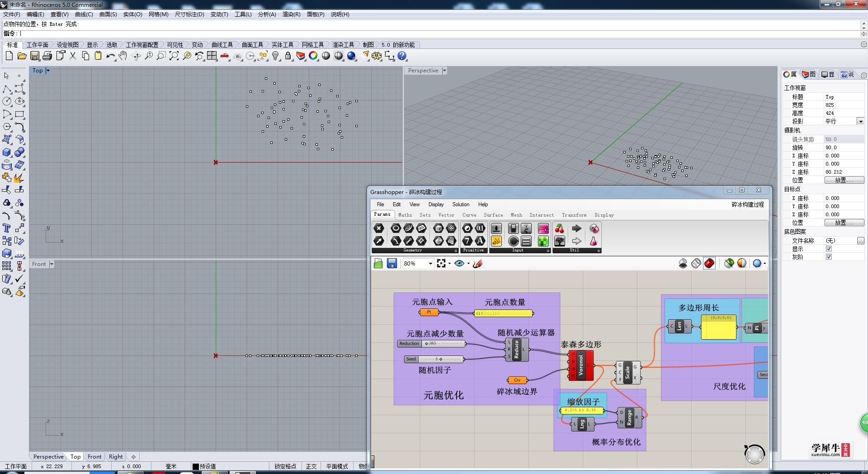Viewport: 868px width, 474px height.
Task: Click first 放置... button under 摄影机
Action: (844, 180)
